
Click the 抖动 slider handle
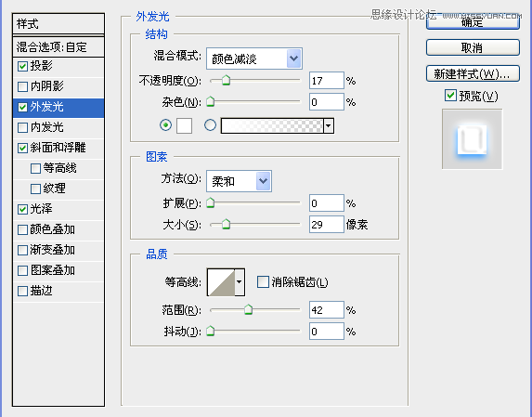[x=211, y=331]
